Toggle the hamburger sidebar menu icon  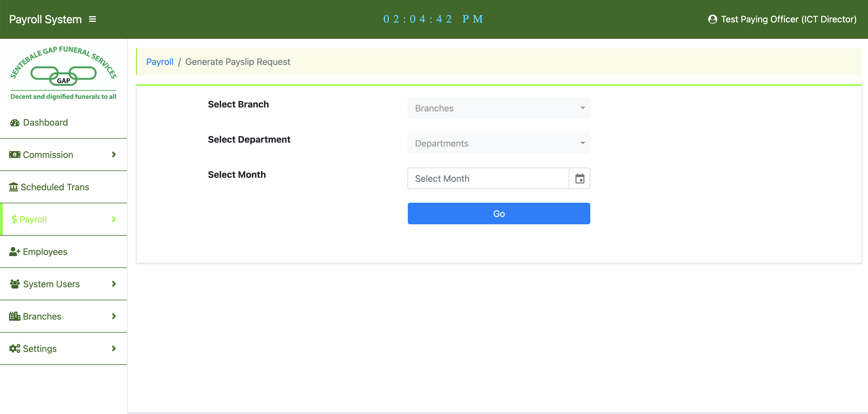tap(92, 19)
